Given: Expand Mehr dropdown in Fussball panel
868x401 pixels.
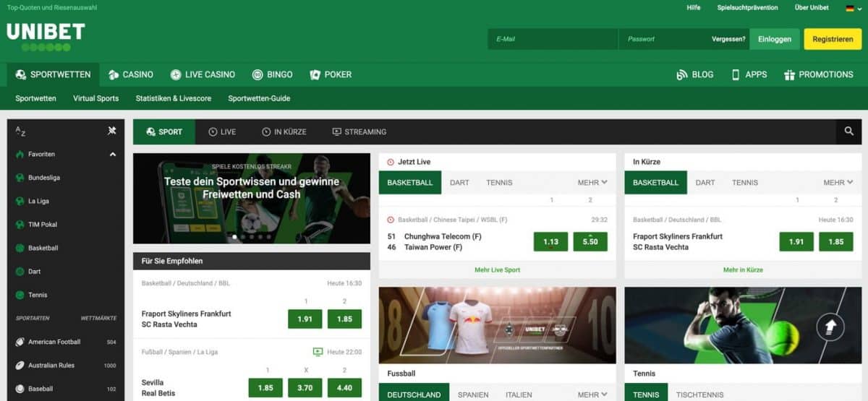Looking at the screenshot, I should [592, 394].
